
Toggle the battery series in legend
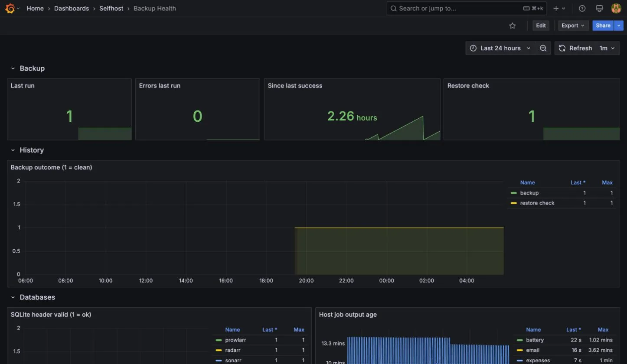[535, 340]
